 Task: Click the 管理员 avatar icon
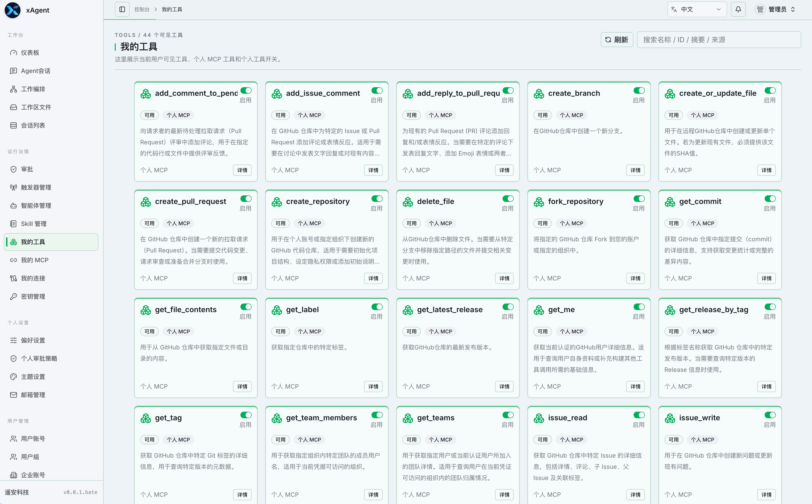760,9
